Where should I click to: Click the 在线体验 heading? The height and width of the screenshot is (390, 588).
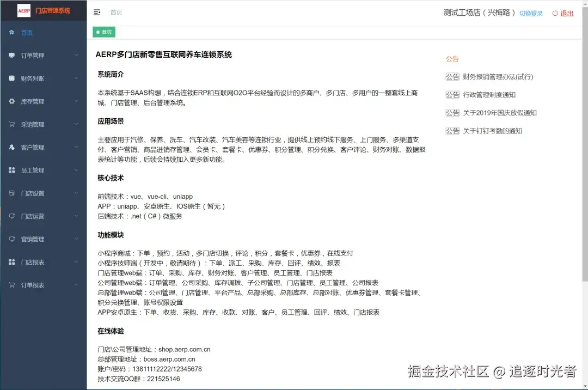111,331
